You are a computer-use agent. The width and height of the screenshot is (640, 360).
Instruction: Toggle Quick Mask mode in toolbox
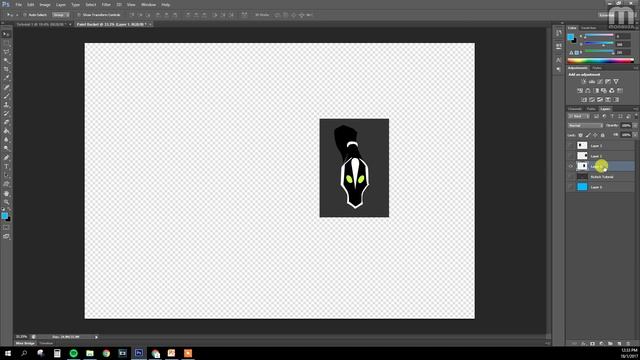[x=6, y=228]
